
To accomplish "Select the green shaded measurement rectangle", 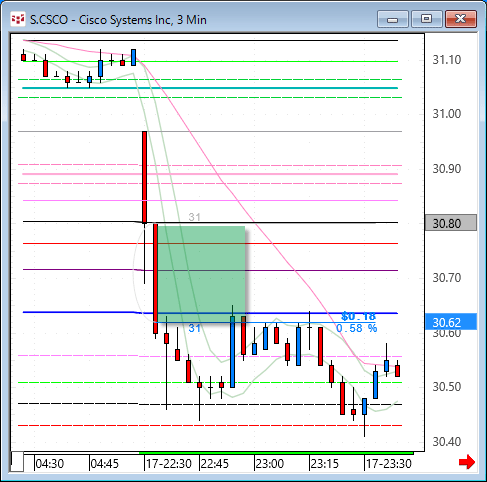I will coord(201,274).
